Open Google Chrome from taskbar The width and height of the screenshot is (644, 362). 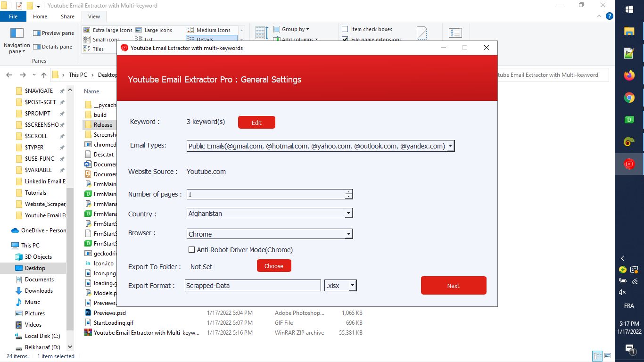coord(629,98)
